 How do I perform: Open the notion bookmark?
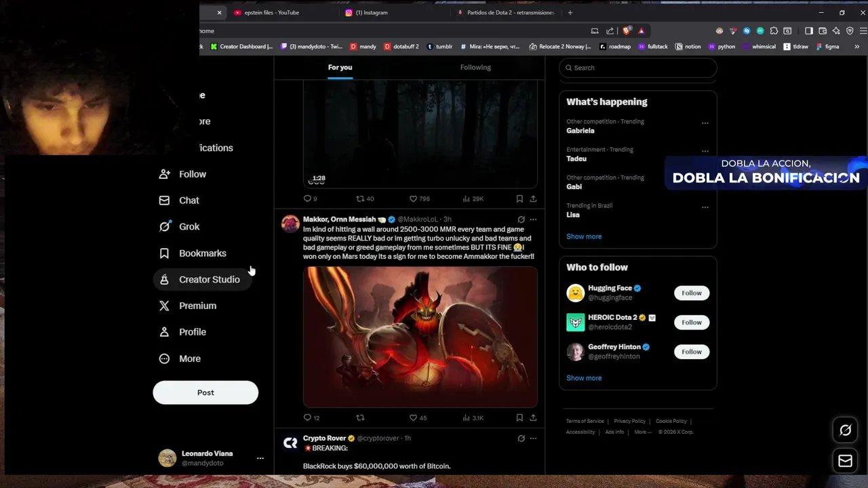(688, 47)
